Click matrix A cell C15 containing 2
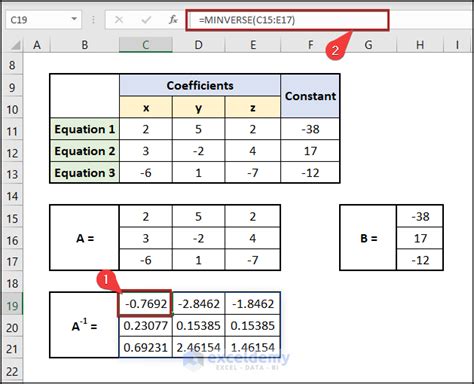This screenshot has height=384, width=474. [146, 217]
